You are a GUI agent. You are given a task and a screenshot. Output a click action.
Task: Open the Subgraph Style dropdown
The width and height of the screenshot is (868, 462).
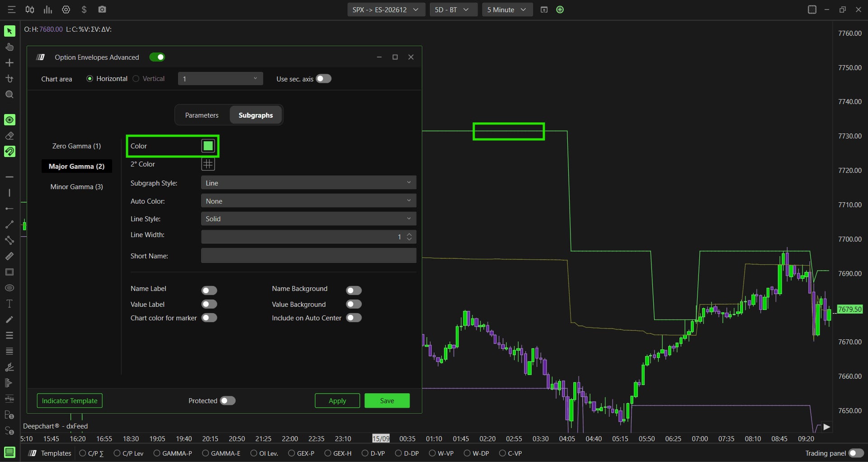click(x=308, y=183)
